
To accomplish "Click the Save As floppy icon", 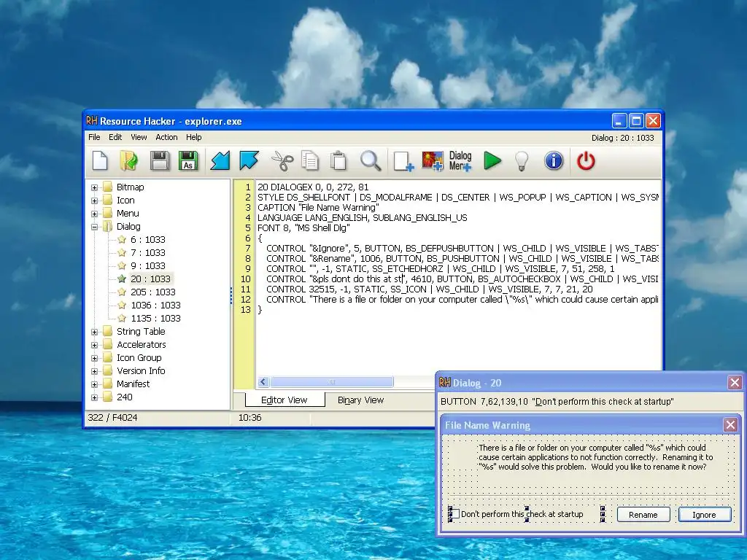I will 188,160.
